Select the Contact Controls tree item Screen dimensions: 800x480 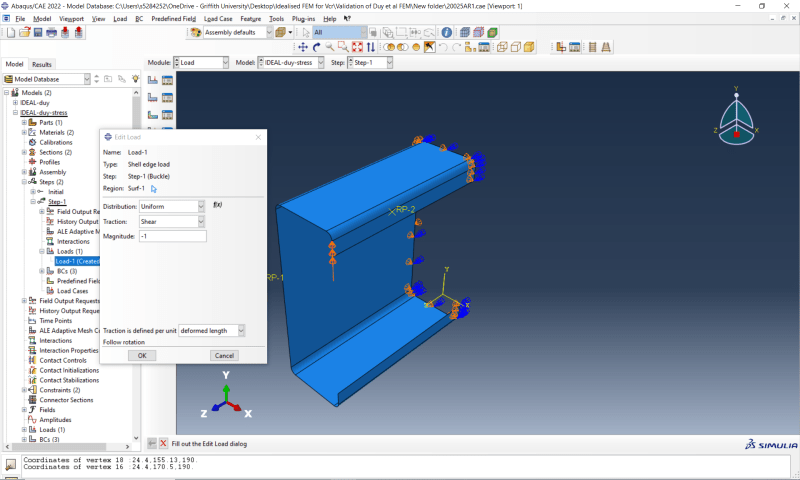click(x=63, y=361)
